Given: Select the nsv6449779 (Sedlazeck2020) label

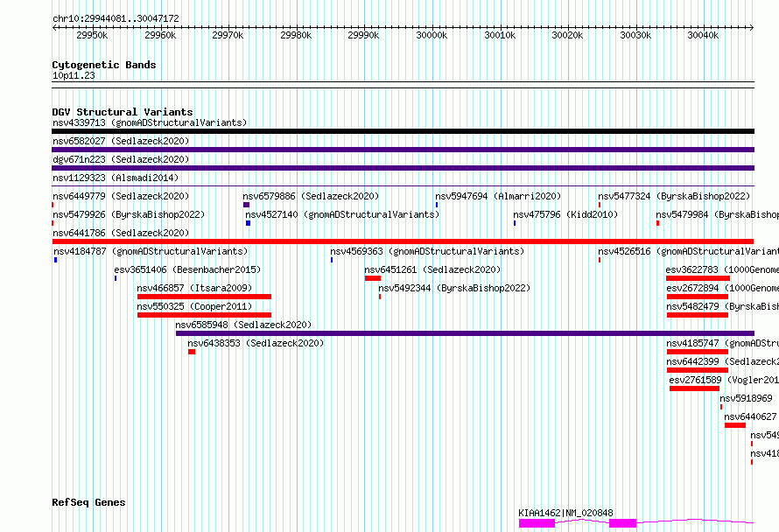Looking at the screenshot, I should click(121, 196).
